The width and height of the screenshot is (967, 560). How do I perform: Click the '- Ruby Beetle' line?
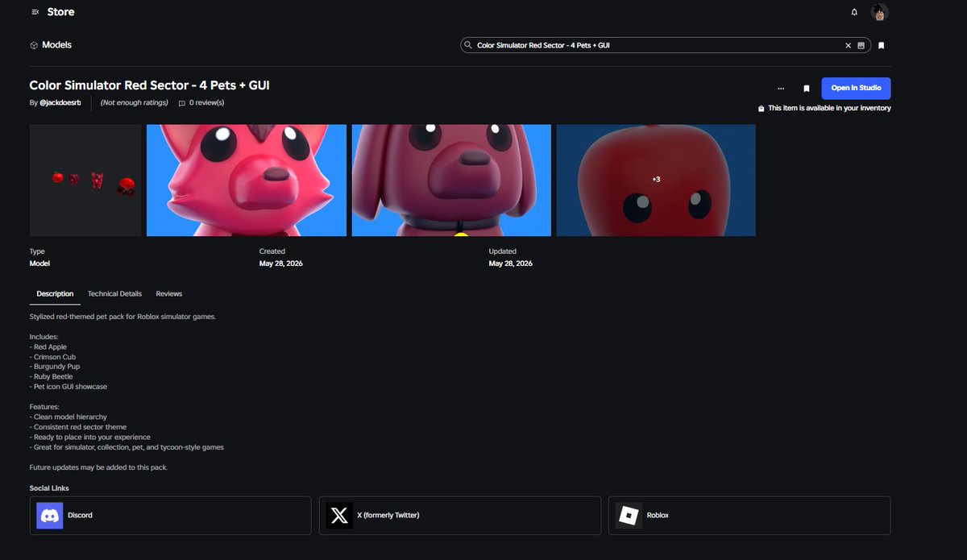coord(52,376)
